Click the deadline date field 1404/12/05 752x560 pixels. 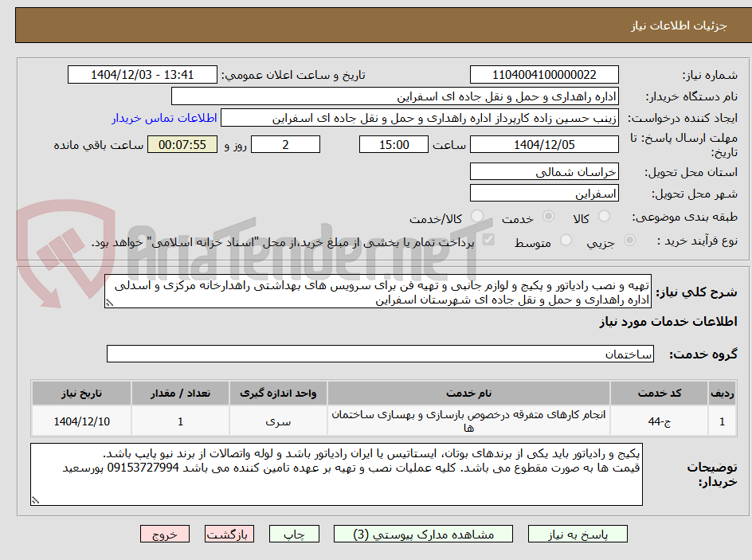(x=544, y=144)
